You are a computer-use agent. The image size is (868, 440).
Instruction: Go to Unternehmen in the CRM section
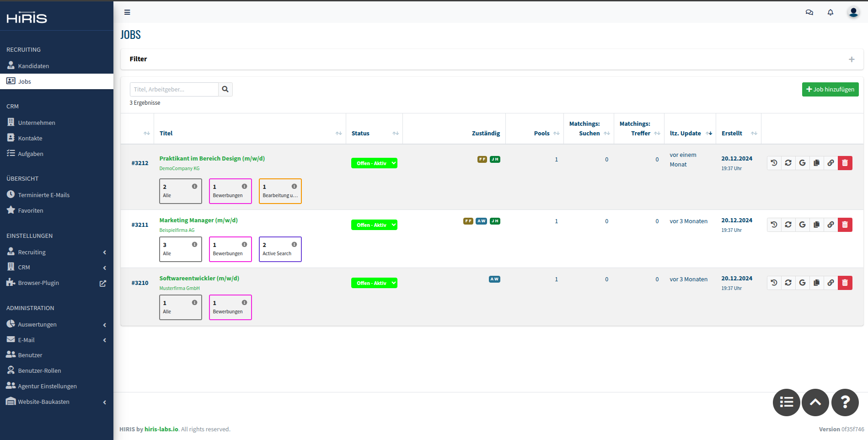[x=37, y=123]
